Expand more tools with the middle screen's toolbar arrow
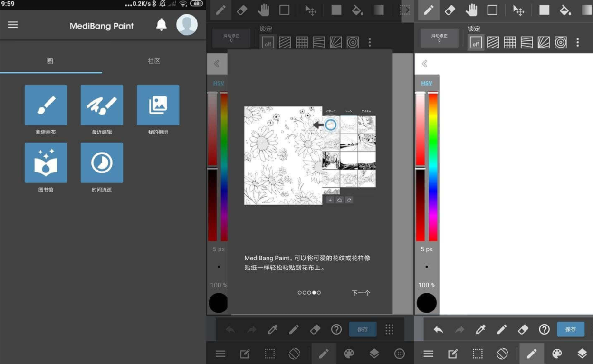The height and width of the screenshot is (364, 593). pos(408,10)
